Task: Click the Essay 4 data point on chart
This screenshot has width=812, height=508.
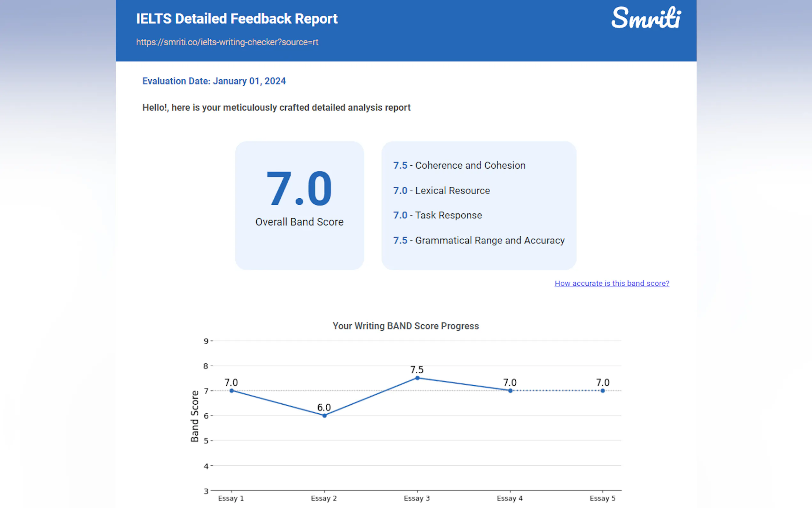Action: click(x=510, y=390)
